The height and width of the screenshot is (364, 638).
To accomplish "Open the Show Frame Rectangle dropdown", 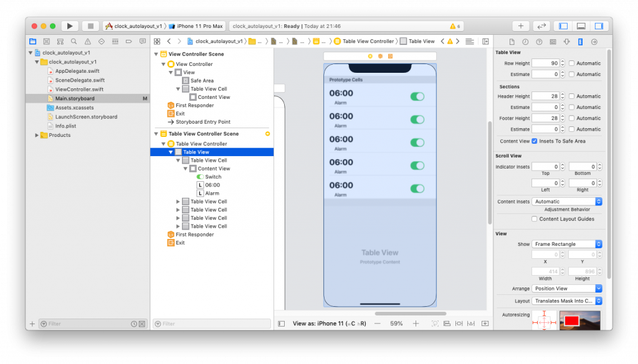I will point(567,244).
